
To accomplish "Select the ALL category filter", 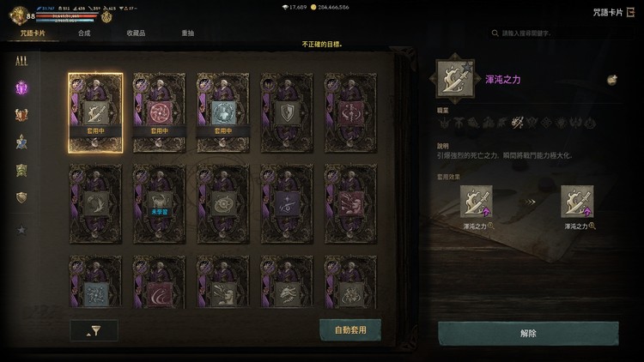I will (21, 61).
